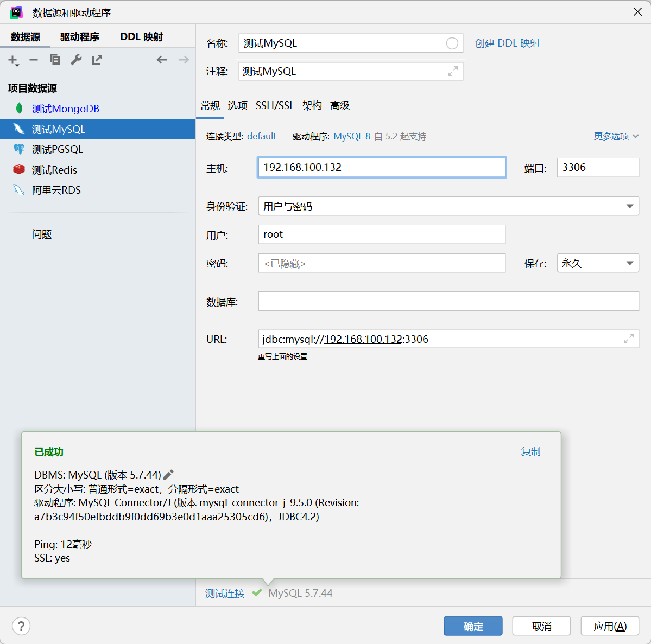Click the empty 数据库 database field
This screenshot has height=644, width=651.
[x=448, y=301]
